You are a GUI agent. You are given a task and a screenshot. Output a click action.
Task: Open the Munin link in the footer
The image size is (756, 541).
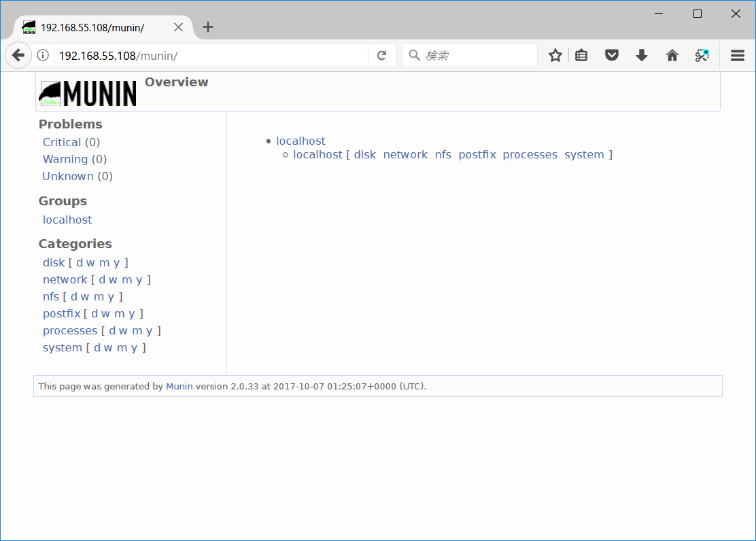click(x=179, y=386)
